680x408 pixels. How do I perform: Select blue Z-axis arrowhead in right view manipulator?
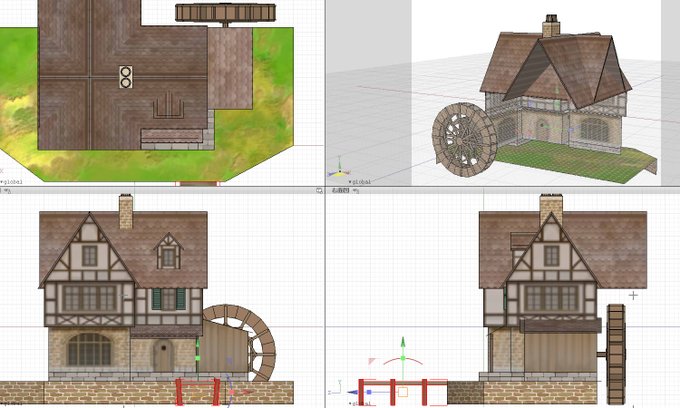coord(352,392)
